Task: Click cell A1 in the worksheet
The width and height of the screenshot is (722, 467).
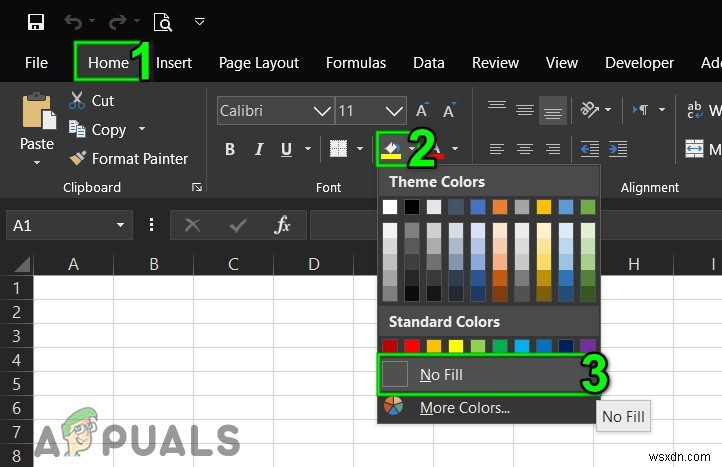Action: tap(74, 287)
